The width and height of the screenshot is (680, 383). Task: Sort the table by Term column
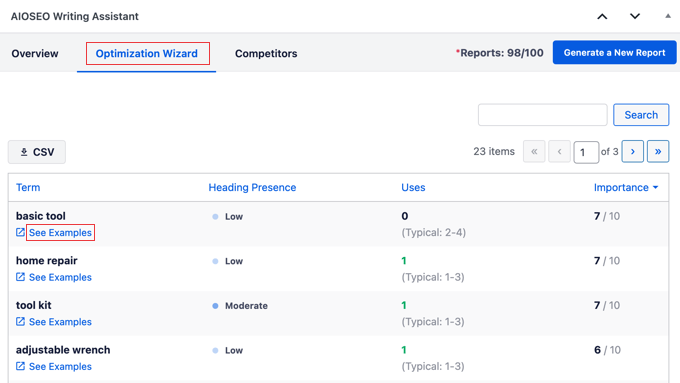click(28, 187)
